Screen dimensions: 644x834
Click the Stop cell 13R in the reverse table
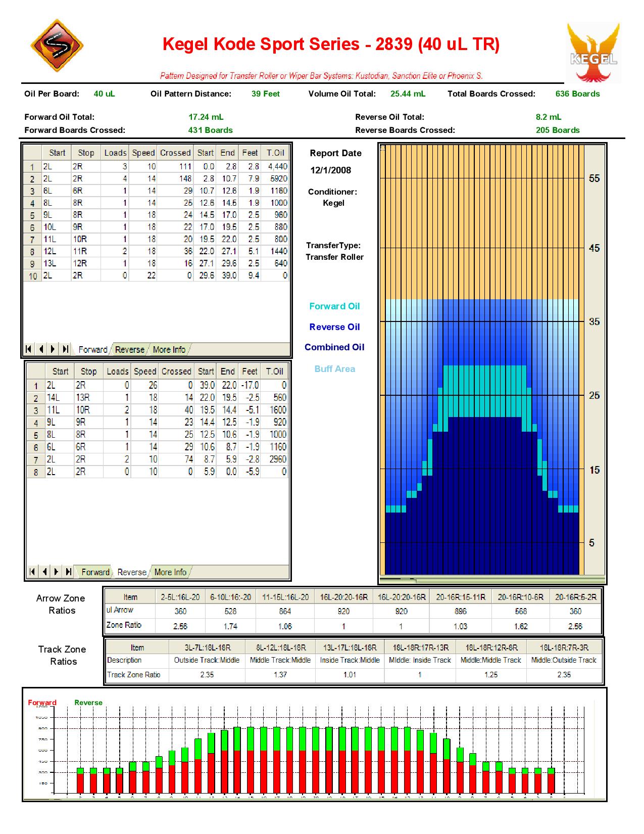[88, 398]
